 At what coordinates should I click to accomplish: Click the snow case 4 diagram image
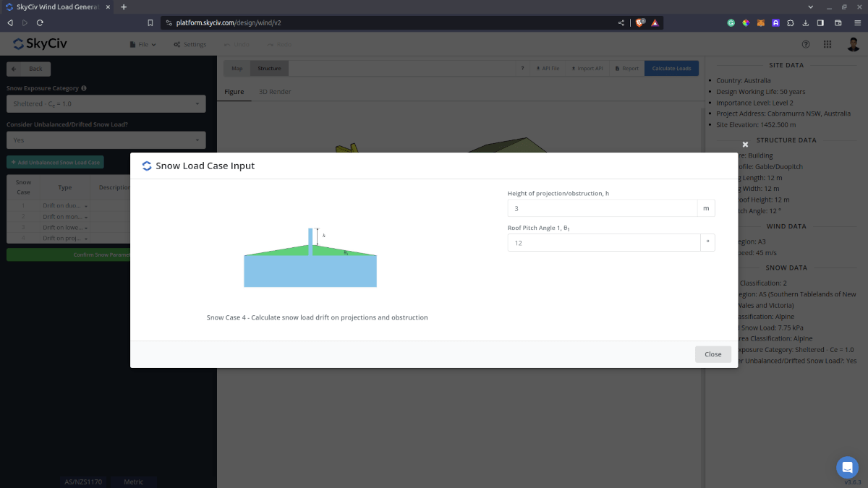(310, 257)
